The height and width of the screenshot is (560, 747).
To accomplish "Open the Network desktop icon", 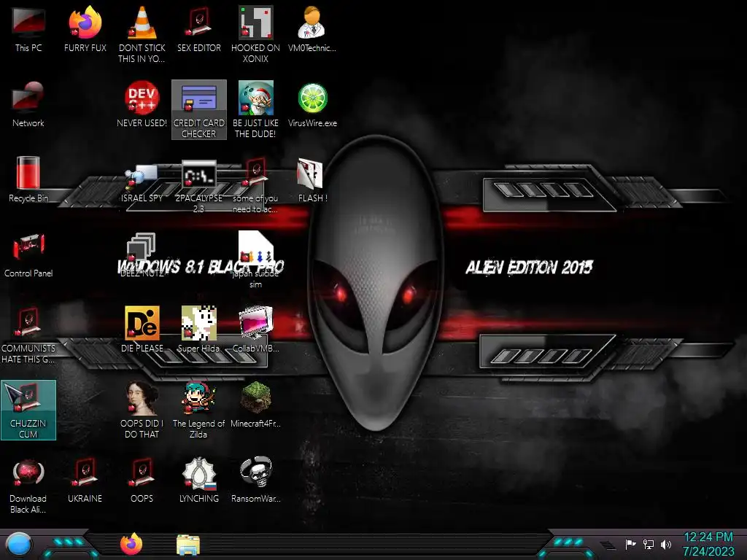I will point(28,104).
